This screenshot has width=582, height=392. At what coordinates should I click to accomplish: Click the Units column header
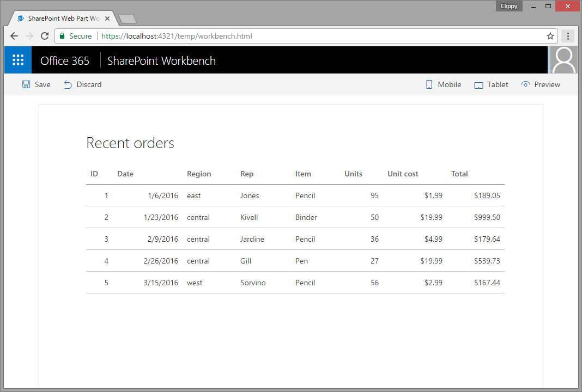(x=353, y=174)
